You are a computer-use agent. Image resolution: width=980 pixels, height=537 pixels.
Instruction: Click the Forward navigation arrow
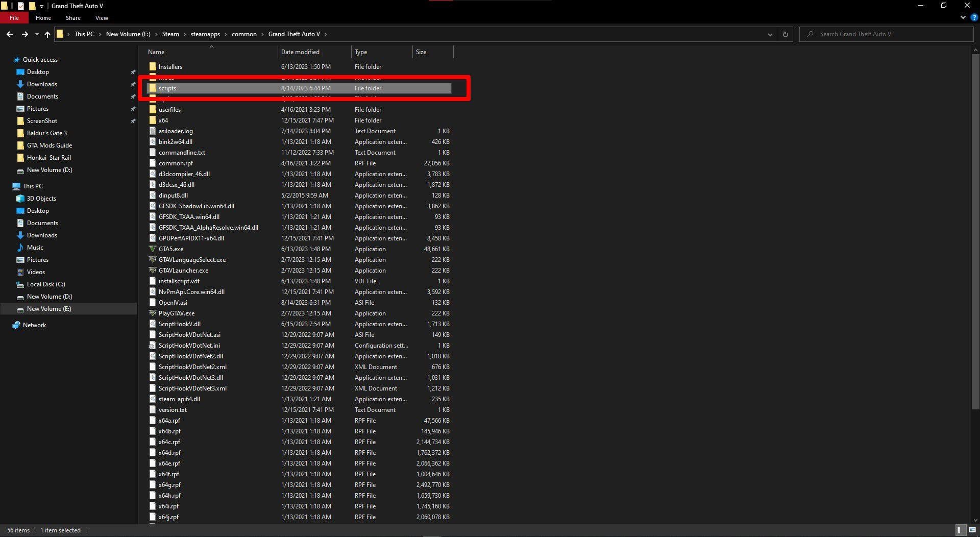[24, 34]
